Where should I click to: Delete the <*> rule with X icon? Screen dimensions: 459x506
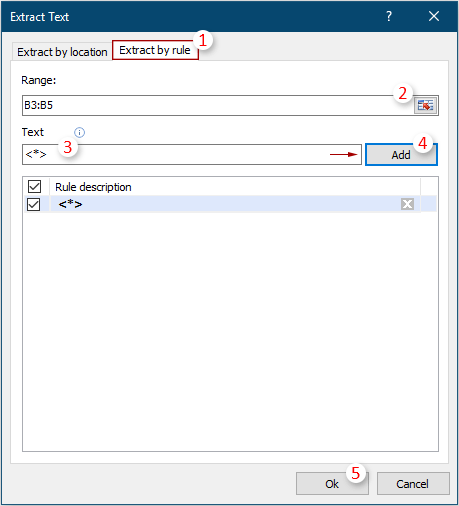pyautogui.click(x=407, y=204)
